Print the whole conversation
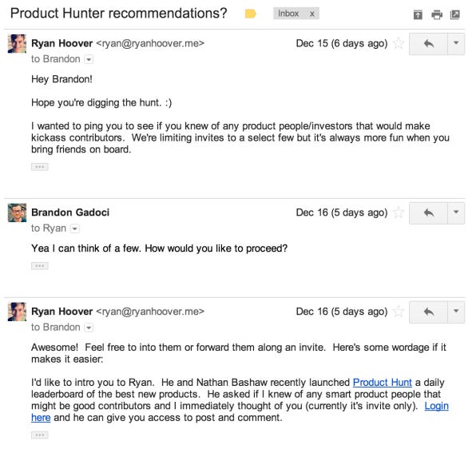The height and width of the screenshot is (449, 476). 437,14
